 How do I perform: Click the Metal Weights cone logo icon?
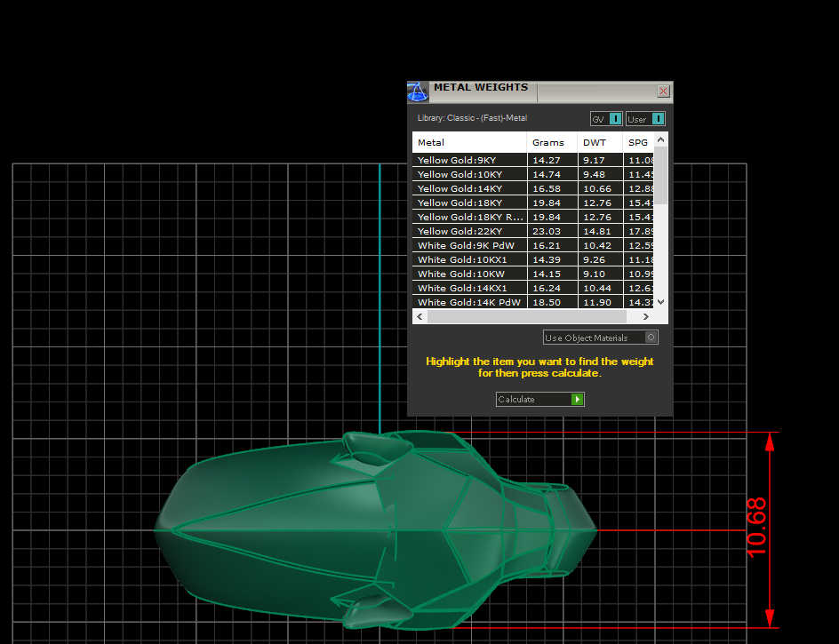[418, 91]
